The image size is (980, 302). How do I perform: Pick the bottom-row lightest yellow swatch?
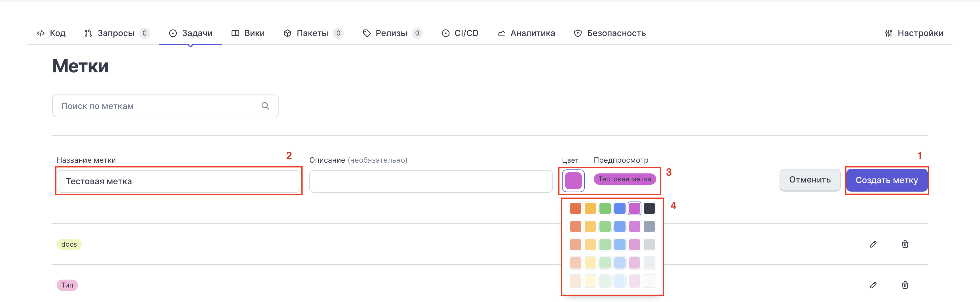[x=590, y=281]
